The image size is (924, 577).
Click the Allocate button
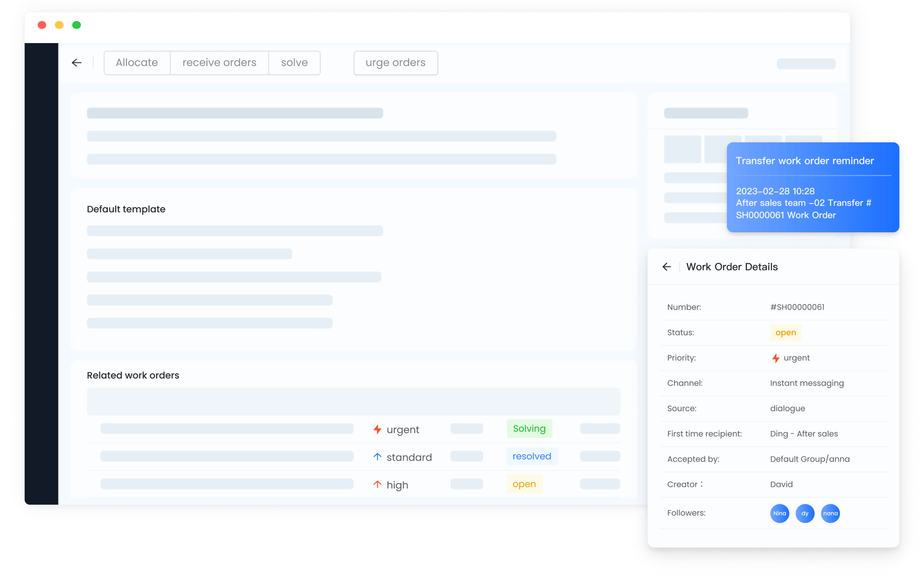(x=137, y=63)
